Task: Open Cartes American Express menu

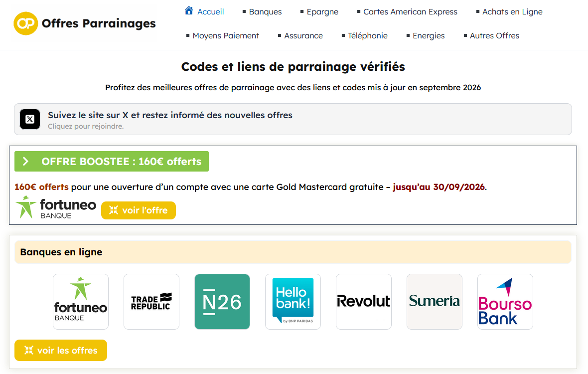Action: click(410, 12)
